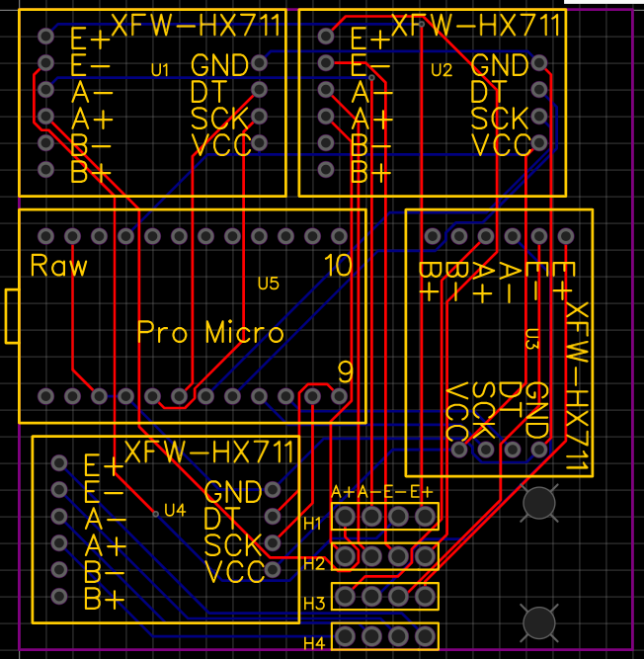
Task: Click the rotated XFW-HX711 title on U3
Action: pos(577,385)
